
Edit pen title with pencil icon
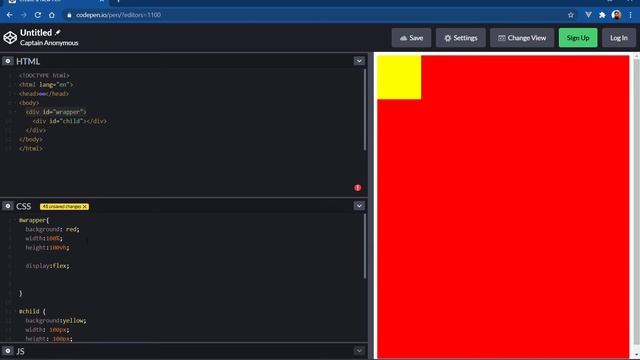click(58, 32)
